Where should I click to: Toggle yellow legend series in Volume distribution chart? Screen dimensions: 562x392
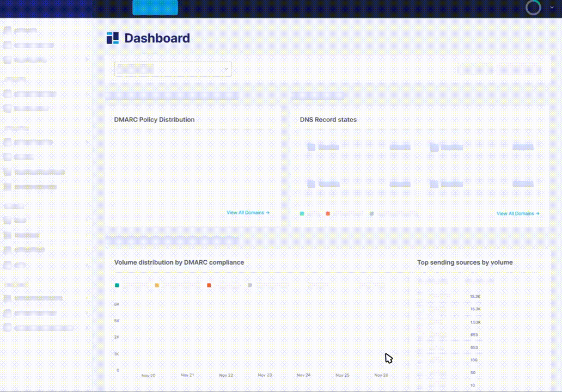tap(157, 285)
